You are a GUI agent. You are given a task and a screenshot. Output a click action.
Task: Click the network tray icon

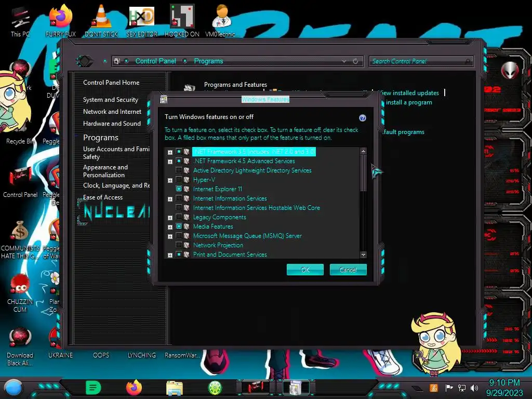461,388
